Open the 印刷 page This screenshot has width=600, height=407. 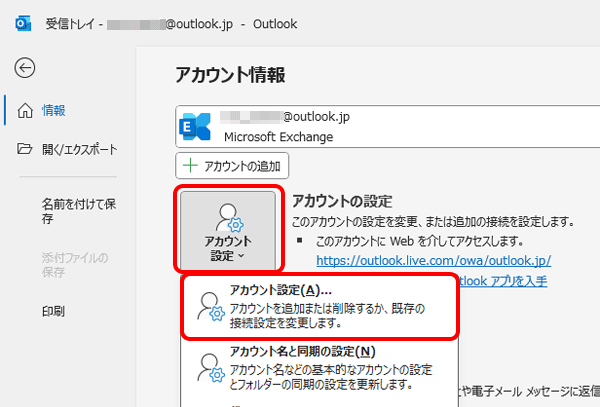pyautogui.click(x=53, y=311)
